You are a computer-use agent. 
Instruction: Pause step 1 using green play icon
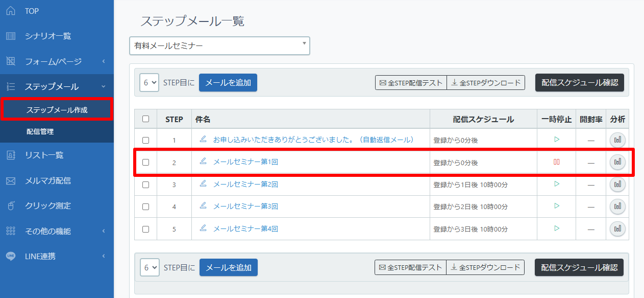(x=557, y=139)
